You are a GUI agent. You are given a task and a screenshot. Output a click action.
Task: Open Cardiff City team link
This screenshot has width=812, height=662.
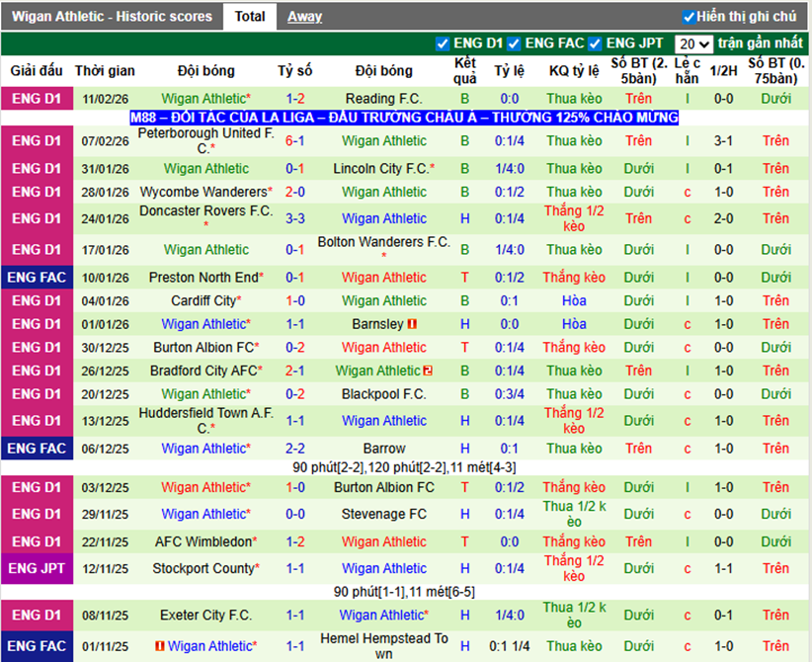tap(203, 301)
